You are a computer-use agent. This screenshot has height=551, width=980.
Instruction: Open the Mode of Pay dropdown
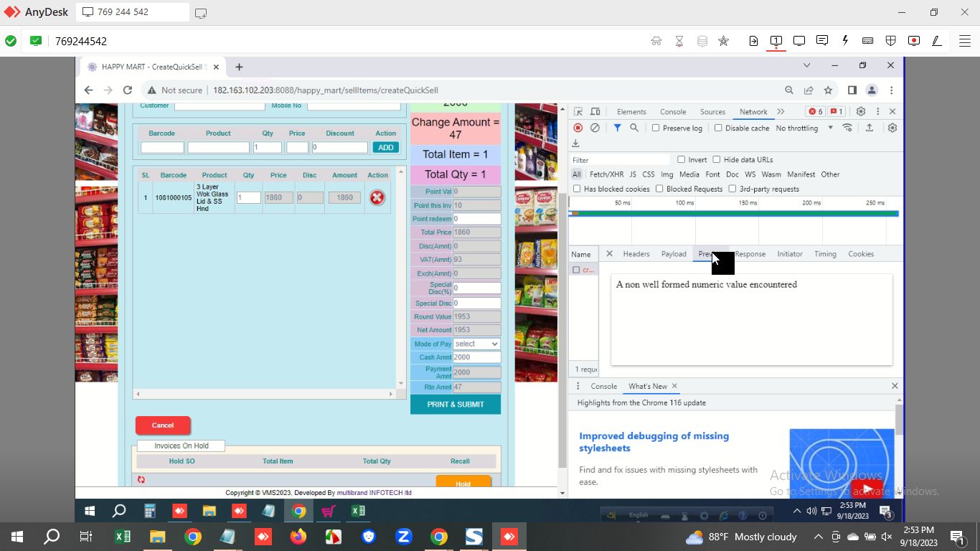pyautogui.click(x=476, y=344)
